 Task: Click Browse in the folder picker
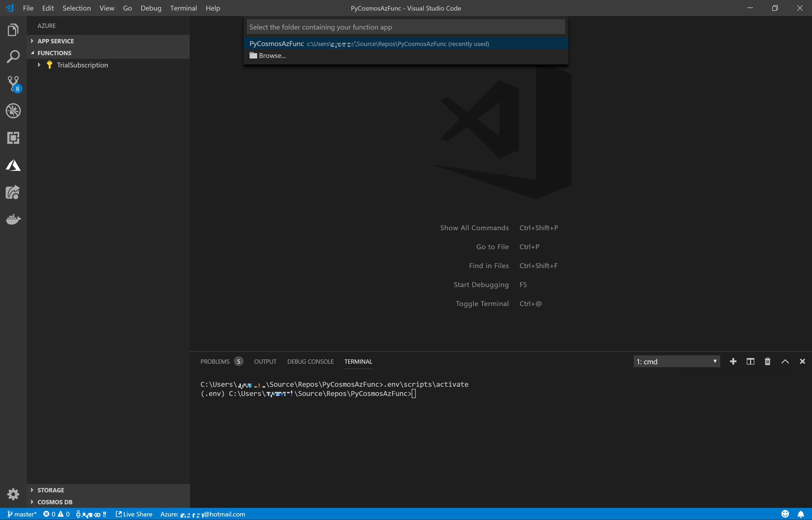[271, 55]
